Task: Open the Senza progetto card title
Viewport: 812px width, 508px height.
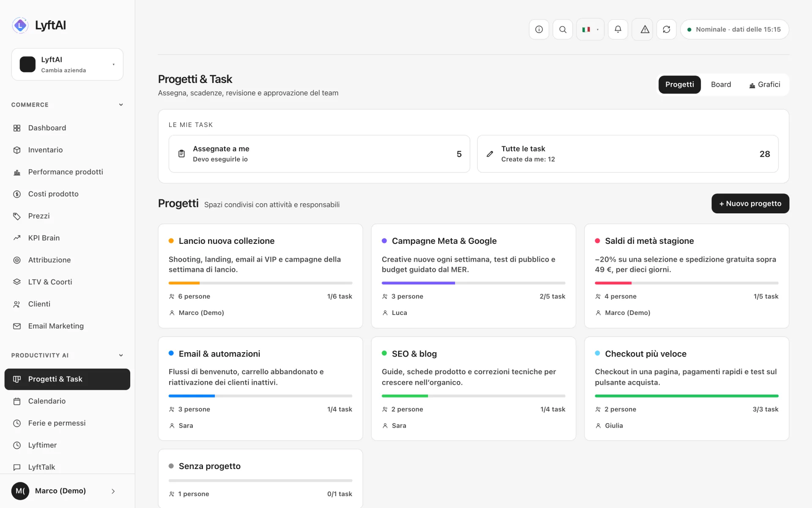Action: (x=209, y=466)
